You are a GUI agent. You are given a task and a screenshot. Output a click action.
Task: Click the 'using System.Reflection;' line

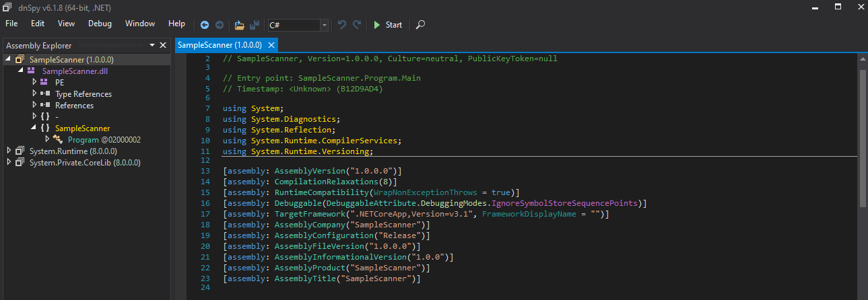(279, 130)
